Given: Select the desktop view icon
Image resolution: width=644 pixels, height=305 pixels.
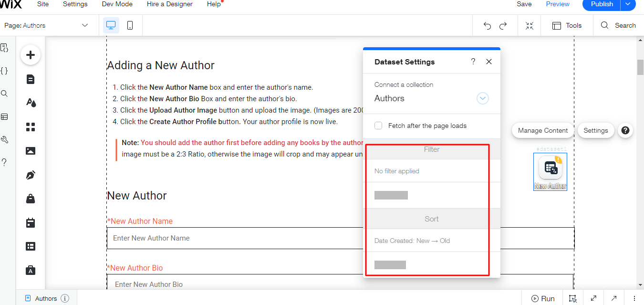Looking at the screenshot, I should tap(111, 25).
